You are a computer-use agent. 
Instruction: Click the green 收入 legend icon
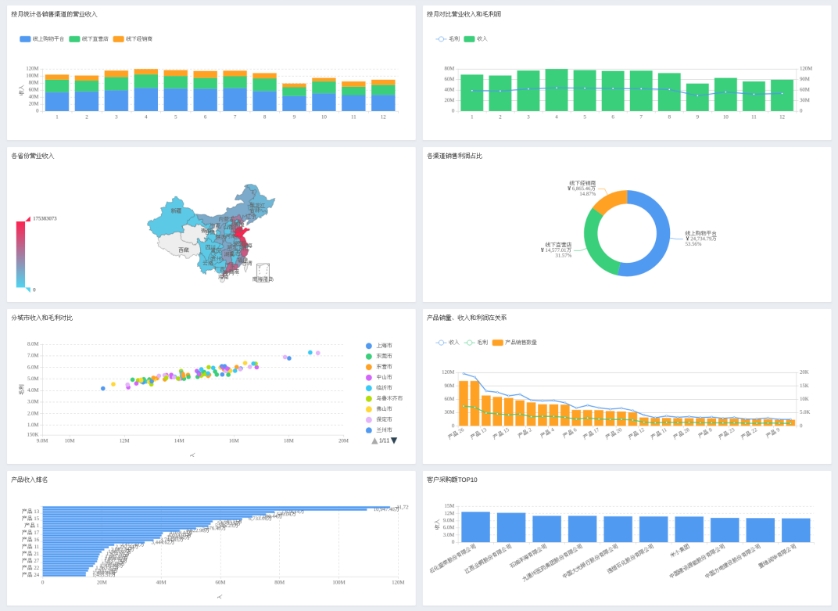pyautogui.click(x=470, y=38)
